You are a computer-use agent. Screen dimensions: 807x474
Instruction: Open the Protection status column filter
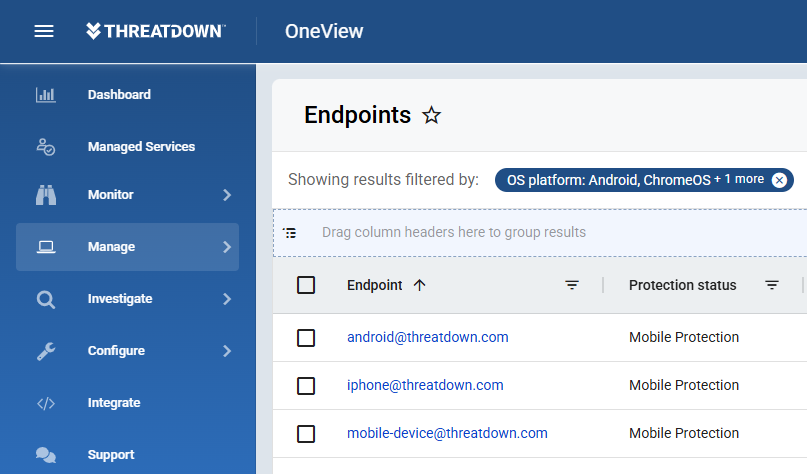point(771,285)
